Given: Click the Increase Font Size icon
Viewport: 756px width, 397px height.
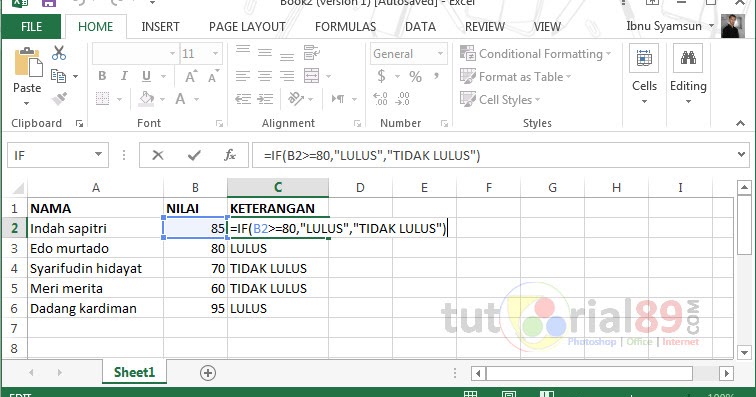Looking at the screenshot, I should click(x=190, y=76).
